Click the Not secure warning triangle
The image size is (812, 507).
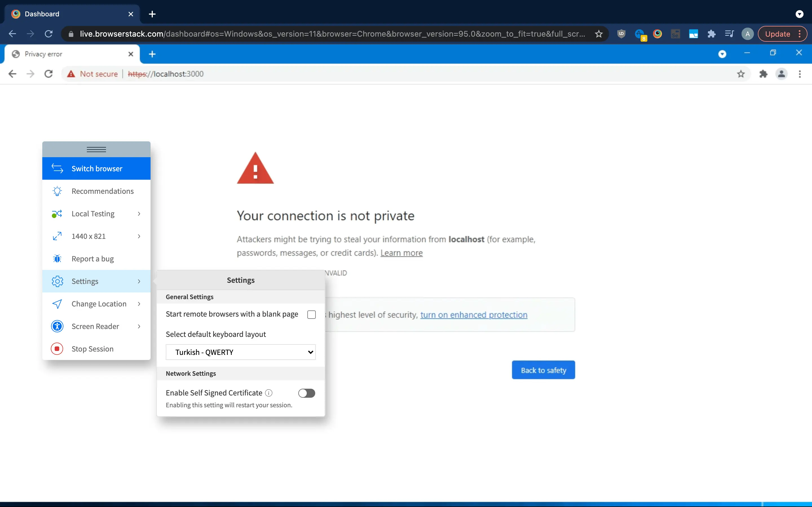[x=71, y=74]
